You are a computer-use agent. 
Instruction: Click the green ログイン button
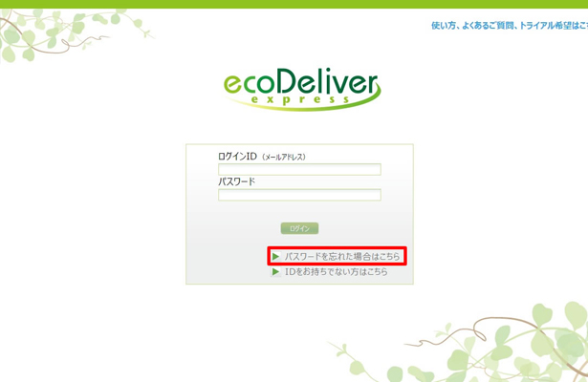pyautogui.click(x=299, y=228)
